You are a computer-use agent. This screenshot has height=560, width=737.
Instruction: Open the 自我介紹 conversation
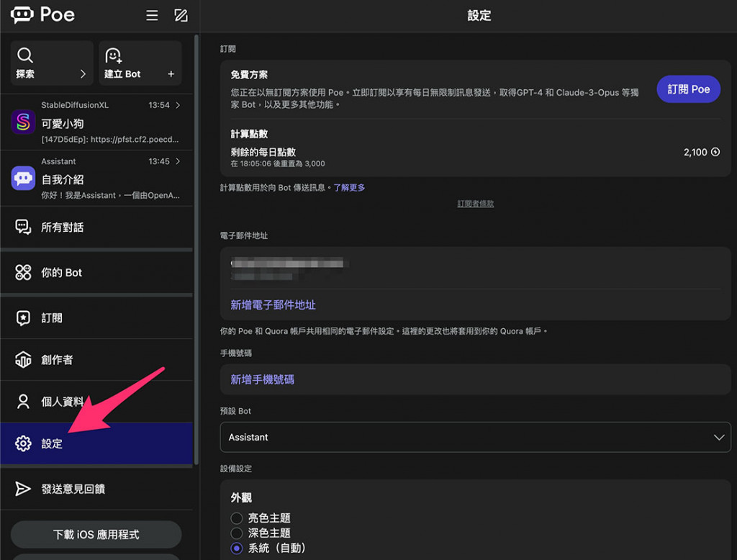(x=97, y=179)
